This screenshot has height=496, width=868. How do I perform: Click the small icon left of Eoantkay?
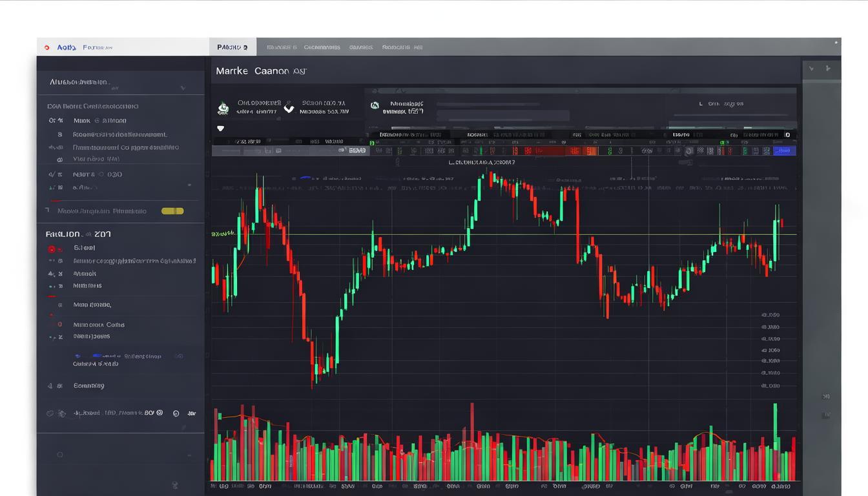click(x=50, y=386)
